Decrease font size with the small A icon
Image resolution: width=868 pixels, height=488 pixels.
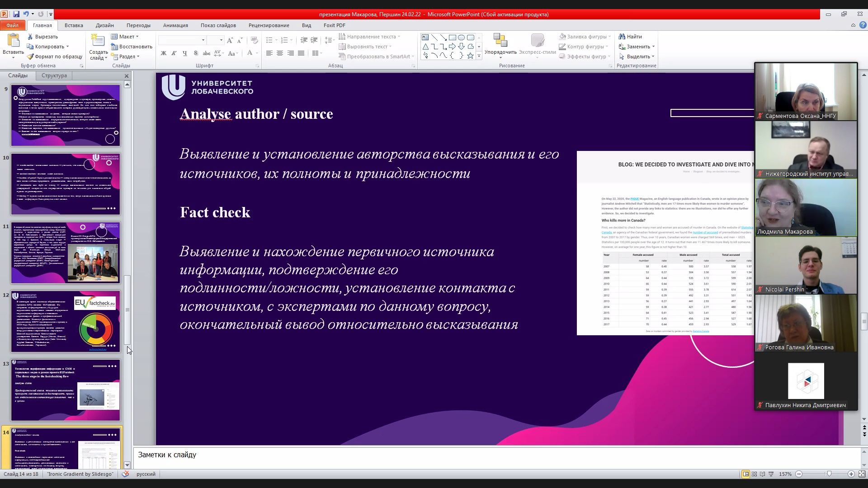pos(240,40)
